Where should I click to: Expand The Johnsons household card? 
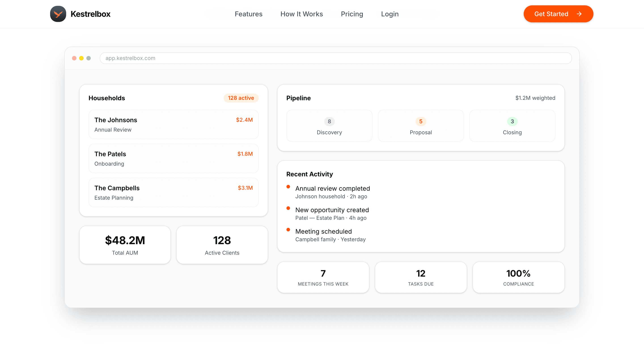coord(174,124)
